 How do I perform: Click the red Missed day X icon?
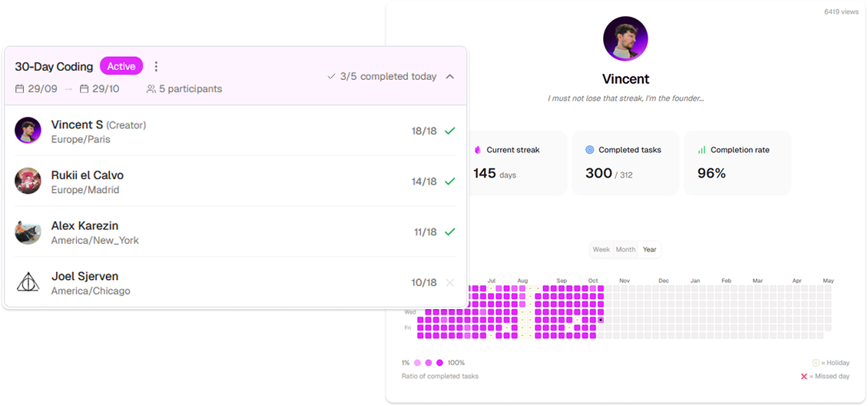804,376
